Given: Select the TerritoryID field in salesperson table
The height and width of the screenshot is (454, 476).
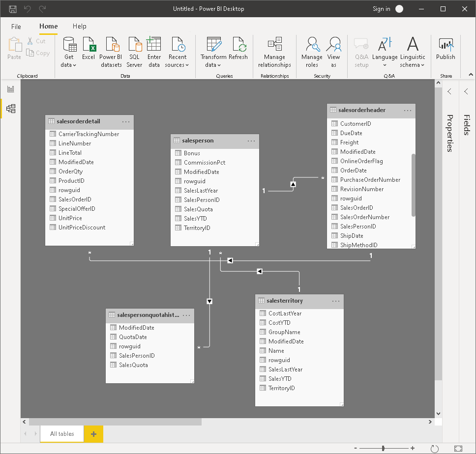Looking at the screenshot, I should pyautogui.click(x=197, y=228).
